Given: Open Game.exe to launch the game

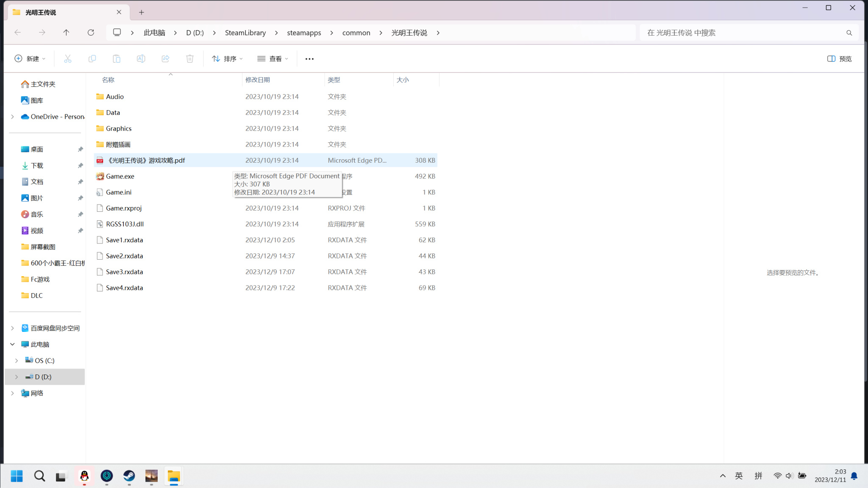Looking at the screenshot, I should coord(120,176).
